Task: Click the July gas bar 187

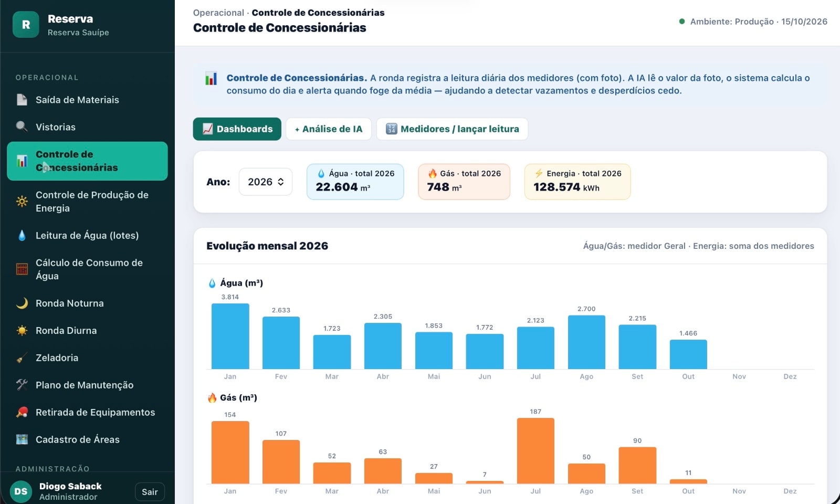Action: [535, 450]
